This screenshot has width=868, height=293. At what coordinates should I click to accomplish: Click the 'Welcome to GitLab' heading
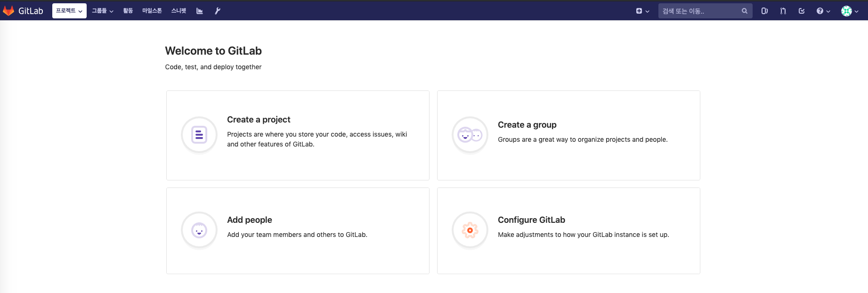(x=213, y=51)
